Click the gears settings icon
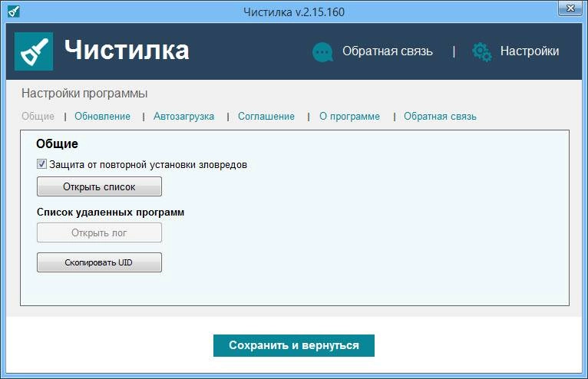The width and height of the screenshot is (588, 379). (482, 51)
